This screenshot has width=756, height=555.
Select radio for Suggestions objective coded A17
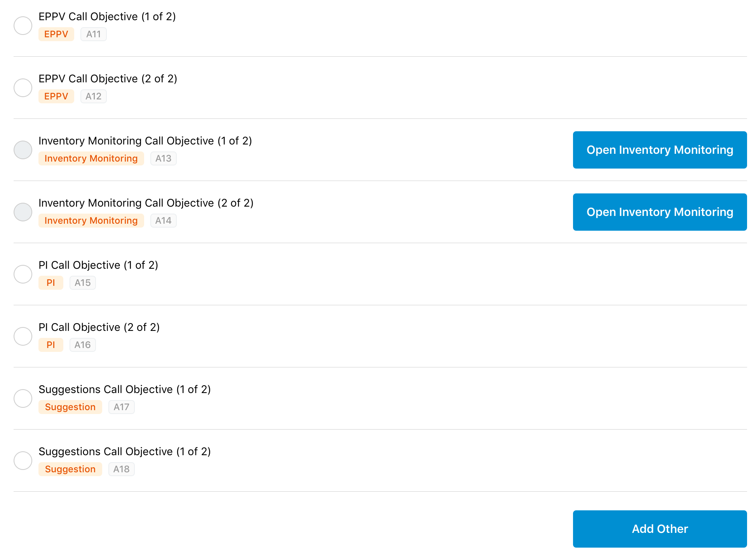(23, 398)
